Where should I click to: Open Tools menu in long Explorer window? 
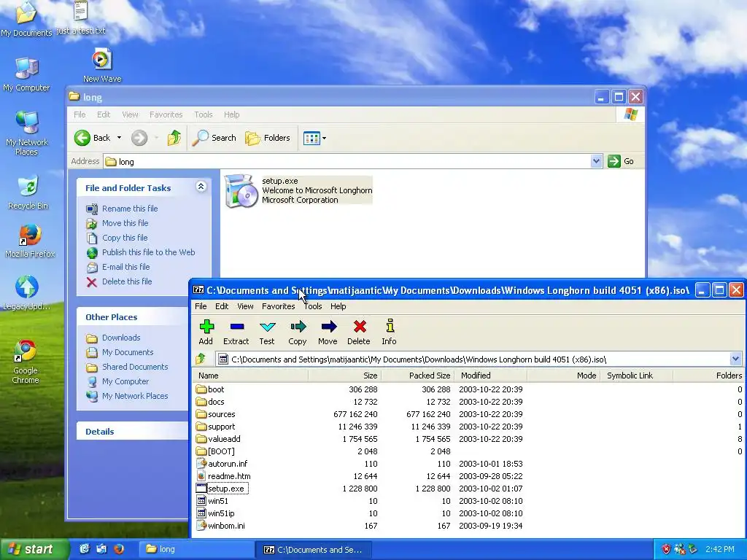204,114
